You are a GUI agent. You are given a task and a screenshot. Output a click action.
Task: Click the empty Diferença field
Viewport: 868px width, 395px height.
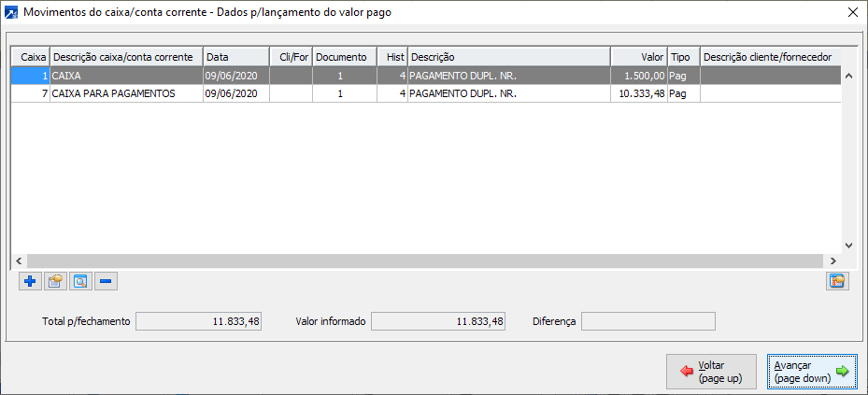[x=648, y=321]
